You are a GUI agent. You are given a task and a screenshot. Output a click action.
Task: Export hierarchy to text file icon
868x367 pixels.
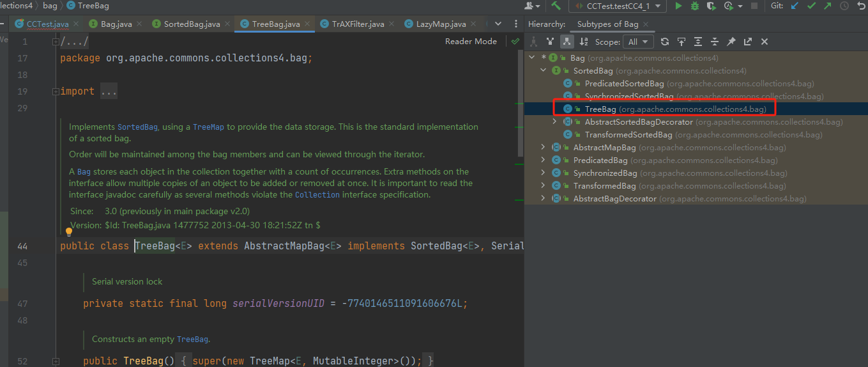(748, 42)
